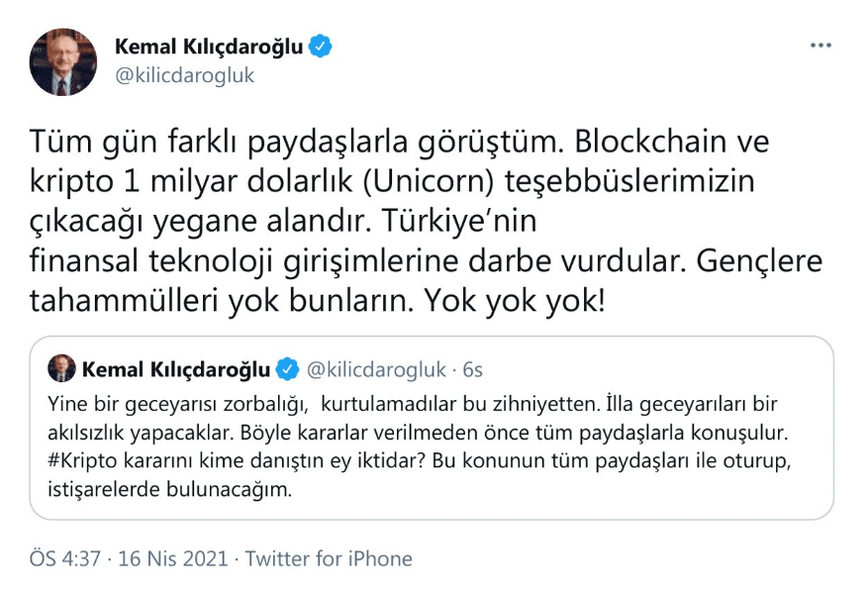
Task: Open the tweet's three-dot more menu
Action: pyautogui.click(x=821, y=46)
